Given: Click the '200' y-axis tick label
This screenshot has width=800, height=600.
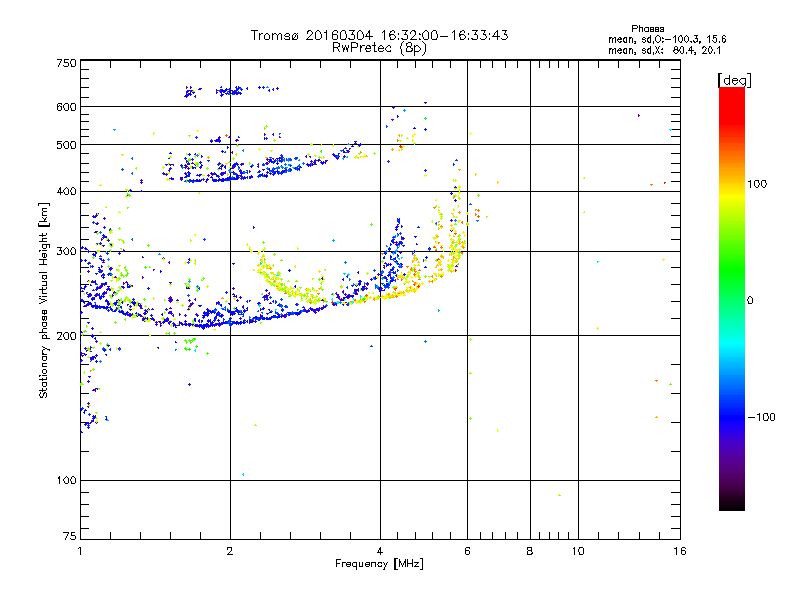Looking at the screenshot, I should click(x=66, y=336).
